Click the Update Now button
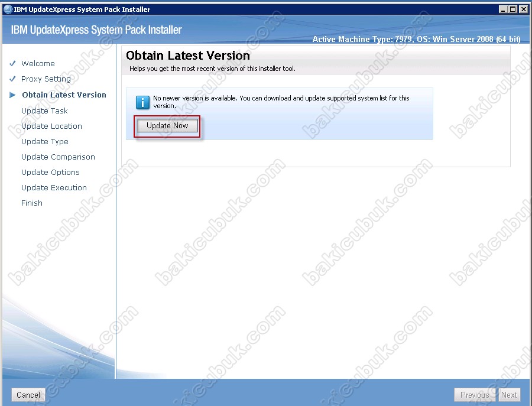Image resolution: width=532 pixels, height=406 pixels. [x=167, y=126]
